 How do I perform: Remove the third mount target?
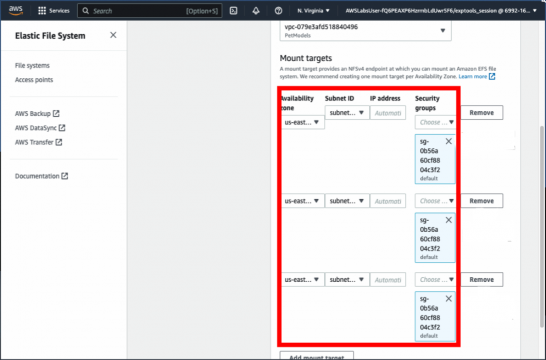point(482,280)
